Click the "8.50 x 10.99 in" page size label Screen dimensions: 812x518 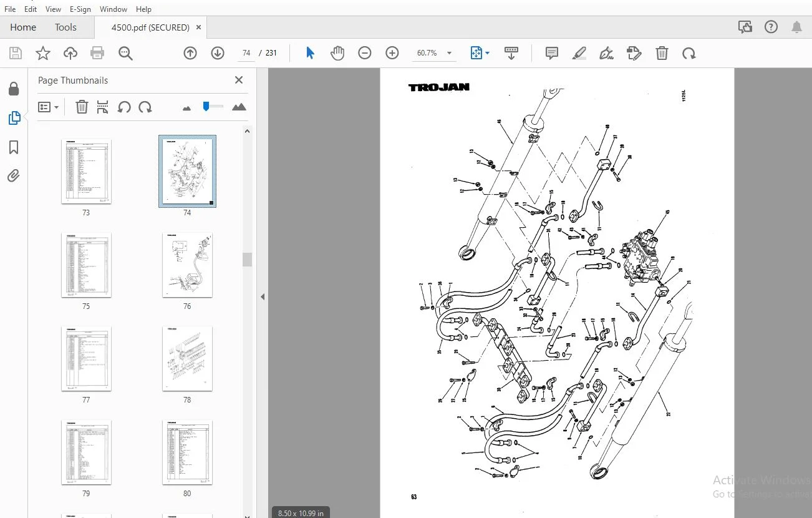(x=301, y=513)
